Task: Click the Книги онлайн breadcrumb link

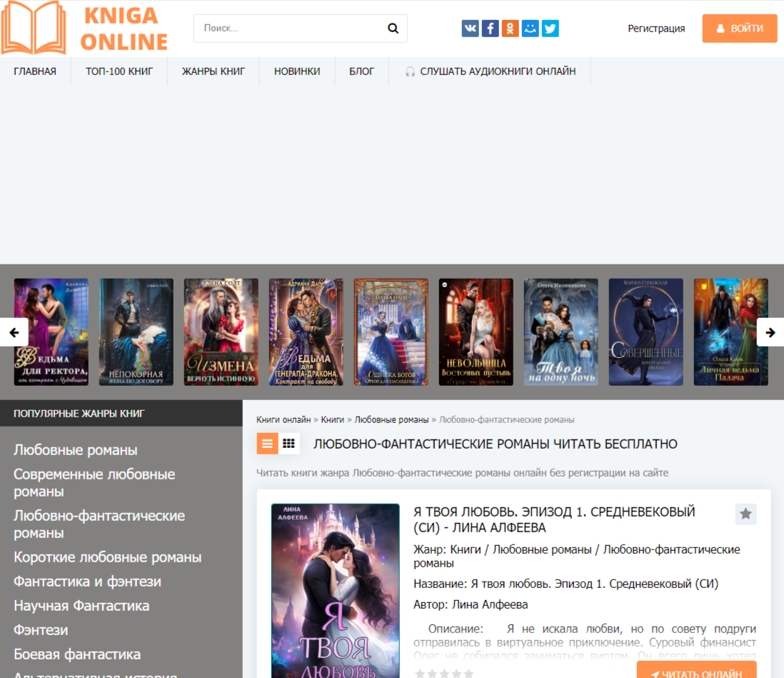Action: (x=283, y=420)
